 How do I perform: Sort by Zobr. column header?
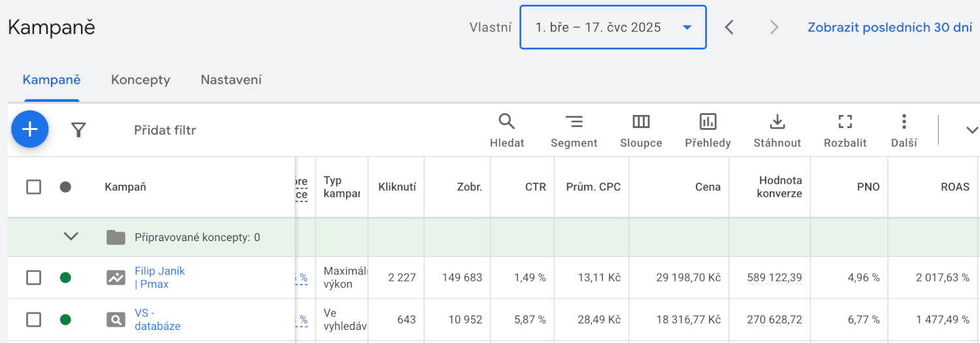coord(470,187)
